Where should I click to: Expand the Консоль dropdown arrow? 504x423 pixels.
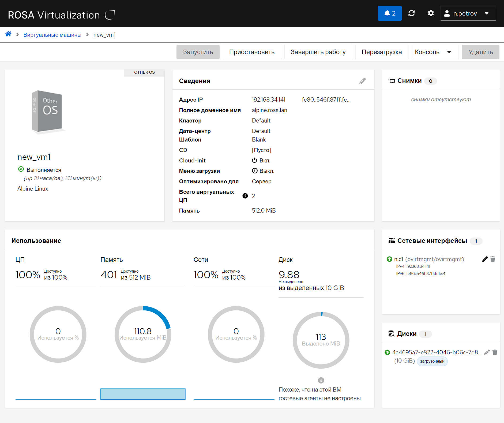click(x=449, y=52)
